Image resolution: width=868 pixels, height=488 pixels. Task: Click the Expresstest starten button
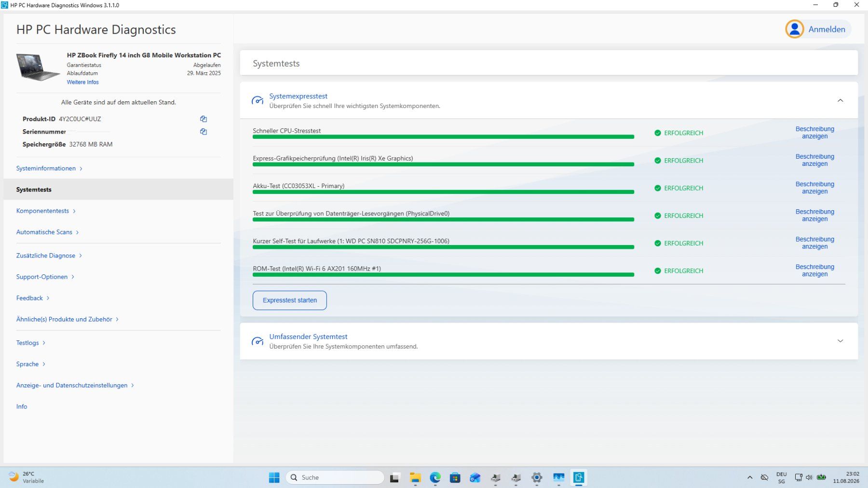pyautogui.click(x=290, y=300)
